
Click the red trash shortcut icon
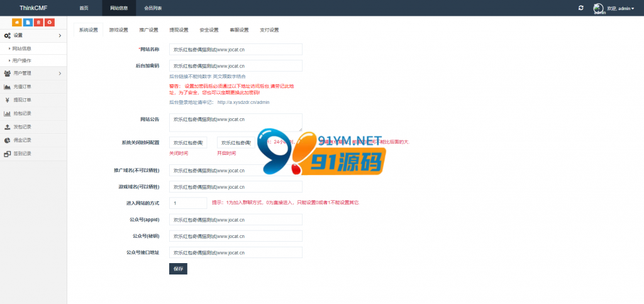point(38,22)
